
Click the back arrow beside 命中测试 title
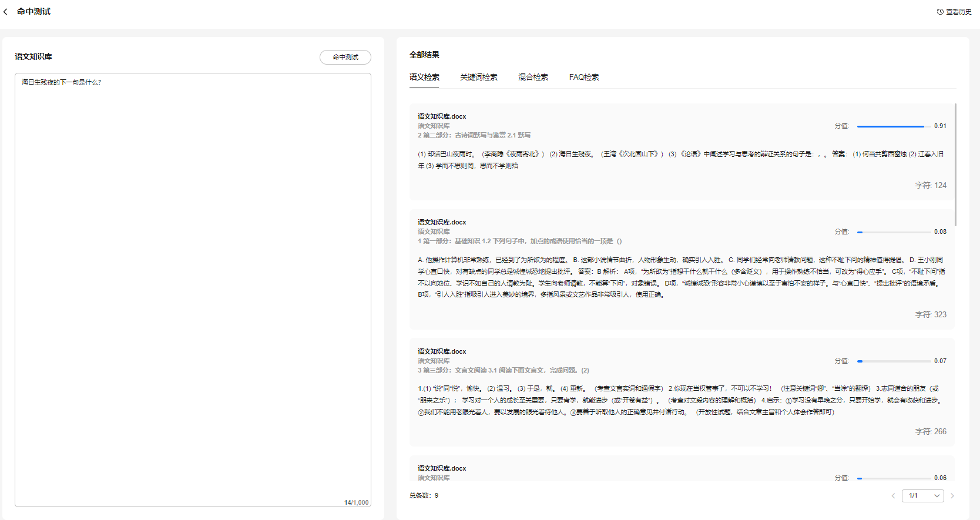click(x=6, y=12)
